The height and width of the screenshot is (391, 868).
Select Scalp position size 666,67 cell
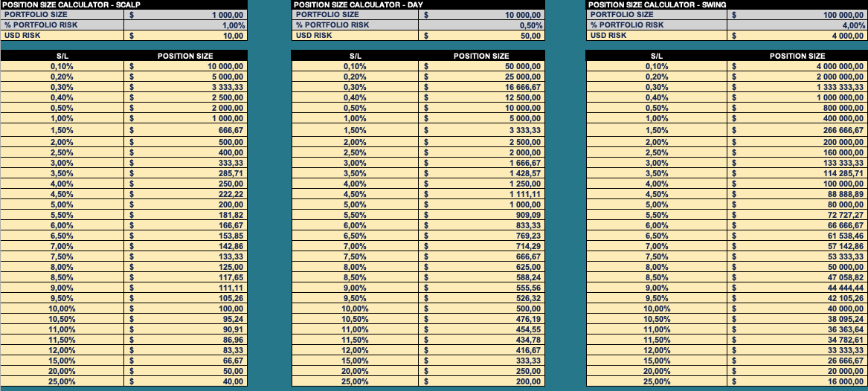tap(185, 131)
